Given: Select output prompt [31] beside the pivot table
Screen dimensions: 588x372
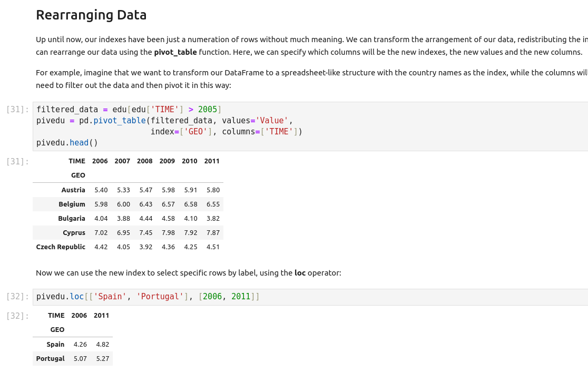Looking at the screenshot, I should tap(17, 161).
